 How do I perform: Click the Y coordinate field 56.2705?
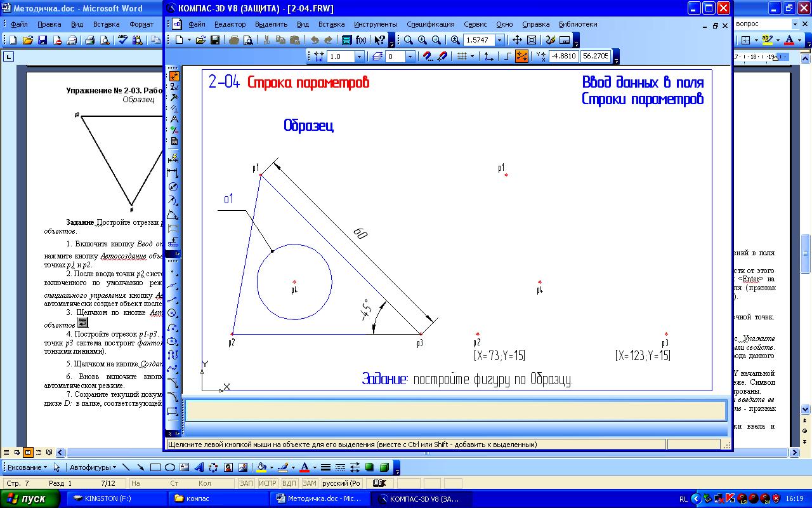(594, 56)
